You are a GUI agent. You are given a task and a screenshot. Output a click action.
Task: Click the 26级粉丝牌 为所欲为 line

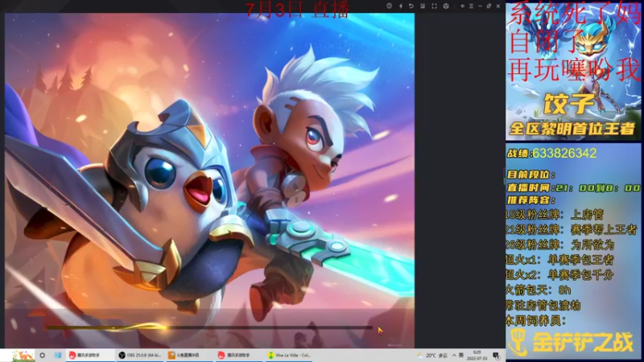[x=560, y=245]
